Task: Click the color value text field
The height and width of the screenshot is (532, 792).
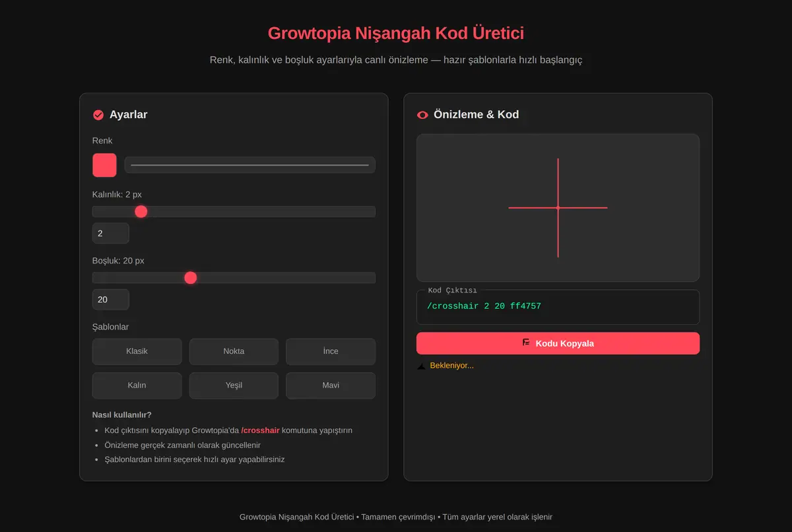Action: pos(250,165)
